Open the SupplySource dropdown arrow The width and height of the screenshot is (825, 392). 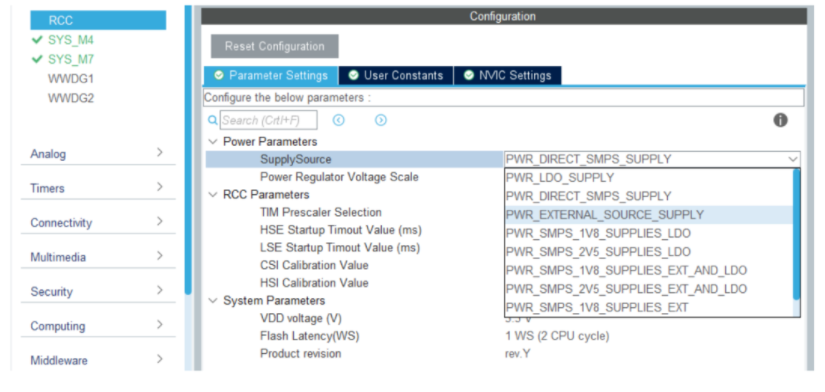(x=792, y=159)
